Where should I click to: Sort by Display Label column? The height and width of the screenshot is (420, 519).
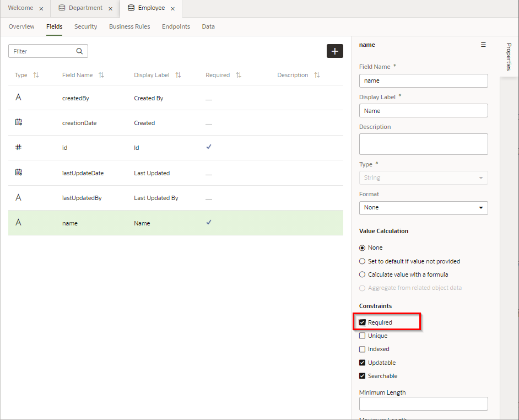coord(178,76)
